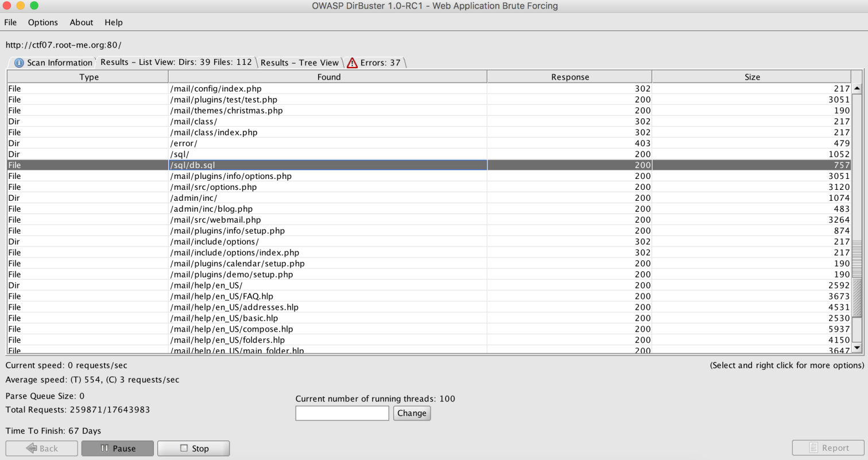Sort by the Size column header

point(752,77)
